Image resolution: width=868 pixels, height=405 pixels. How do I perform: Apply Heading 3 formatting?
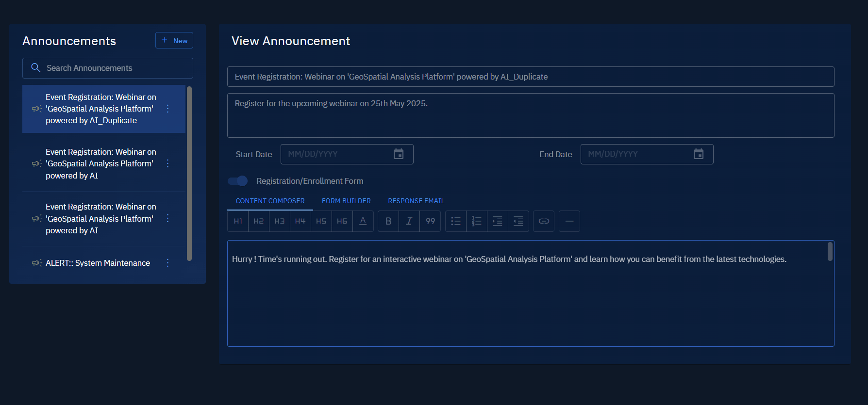[280, 221]
